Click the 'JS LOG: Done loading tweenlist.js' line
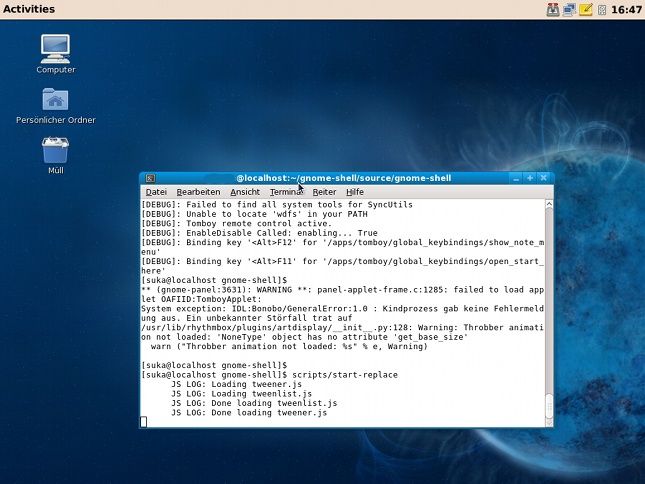Screen dimensions: 645x484 coord(254,403)
